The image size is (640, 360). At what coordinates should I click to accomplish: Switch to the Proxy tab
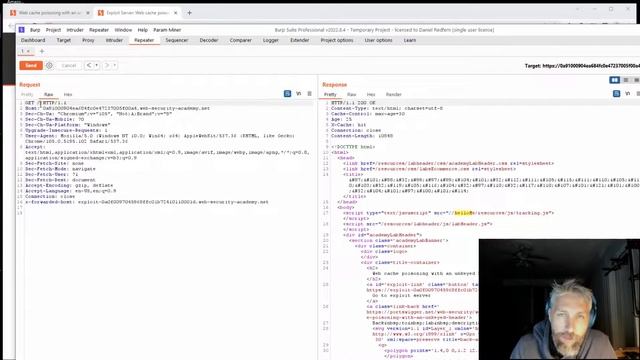coord(88,40)
